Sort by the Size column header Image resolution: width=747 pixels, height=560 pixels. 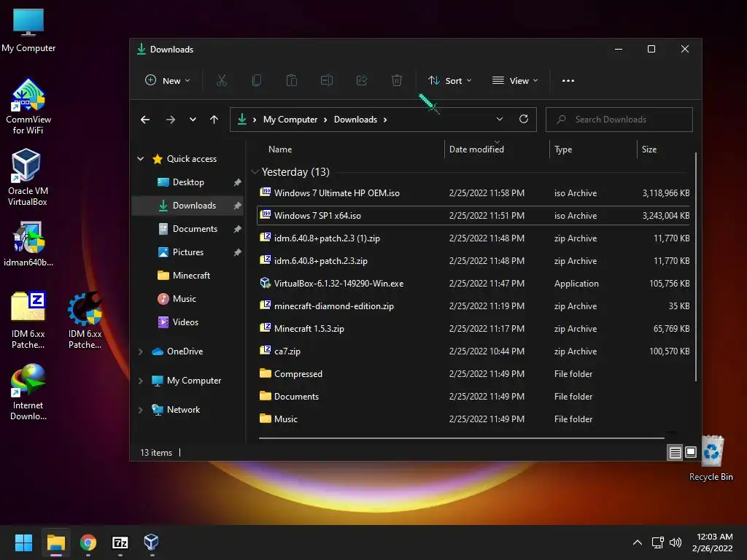click(x=649, y=149)
